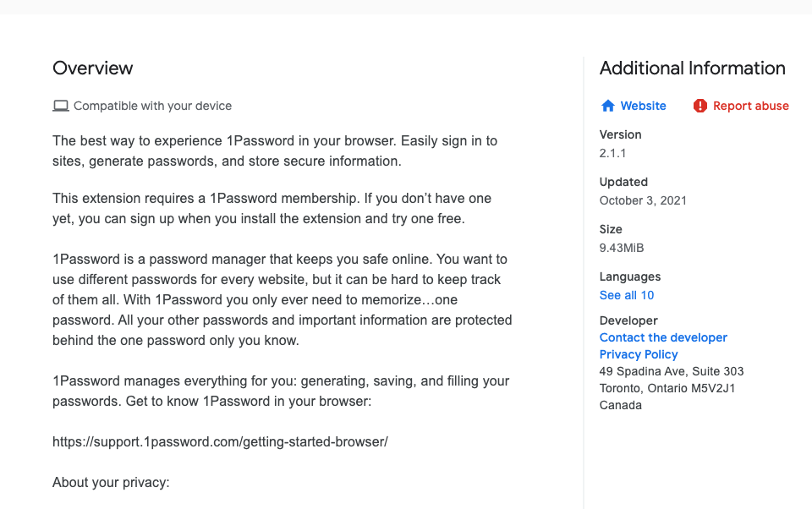
Task: Click the 9.43MiB size value
Action: [622, 248]
